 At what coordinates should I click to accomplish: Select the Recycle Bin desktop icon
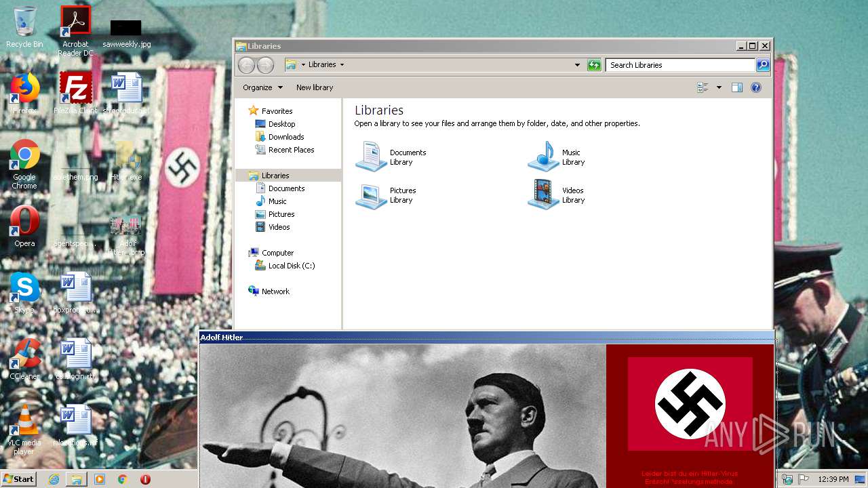(24, 27)
